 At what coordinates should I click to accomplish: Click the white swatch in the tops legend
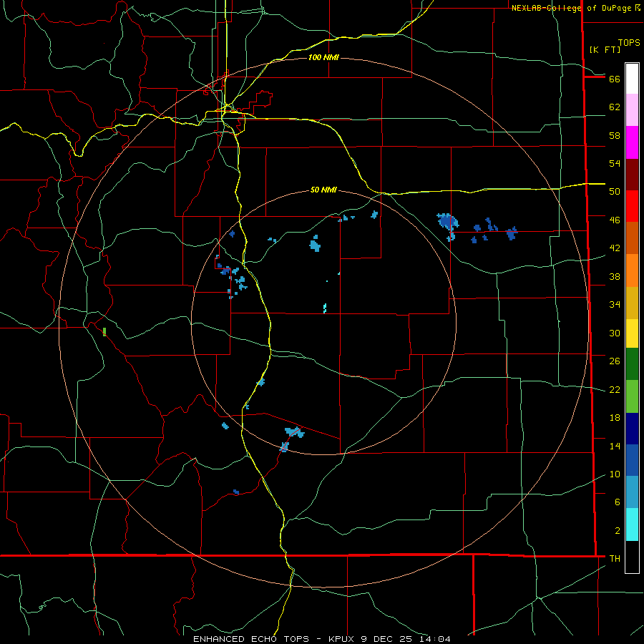tap(632, 79)
